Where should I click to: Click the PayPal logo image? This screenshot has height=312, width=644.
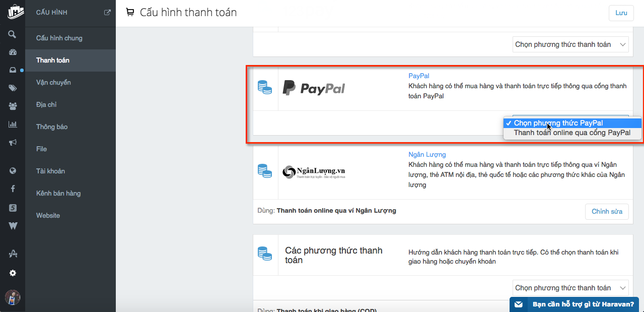click(x=314, y=88)
